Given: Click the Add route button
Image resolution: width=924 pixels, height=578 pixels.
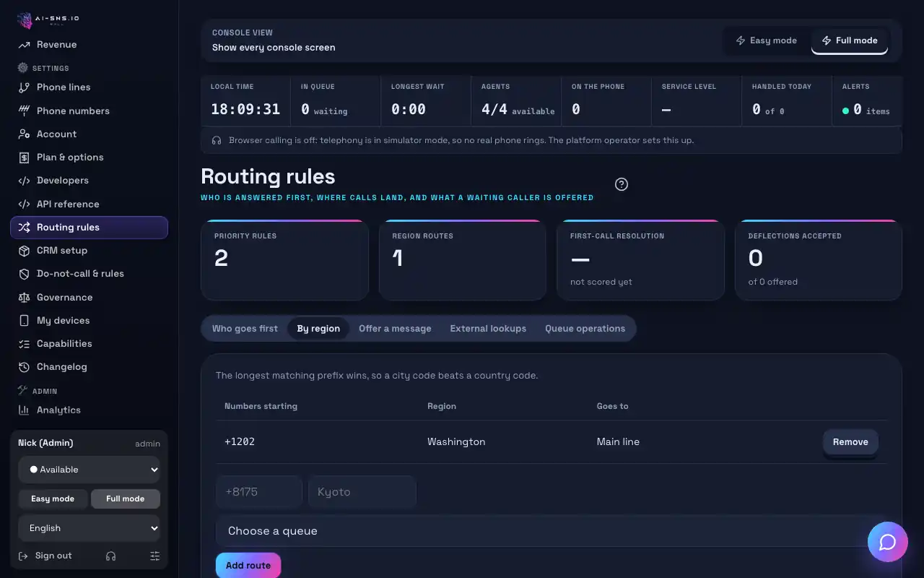Looking at the screenshot, I should 248,566.
